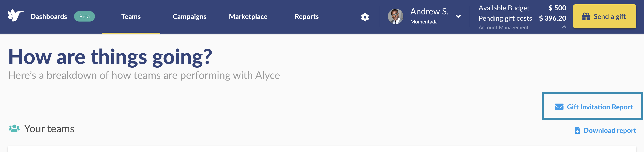The width and height of the screenshot is (644, 152).
Task: Click the Alyce bird logo
Action: [x=15, y=16]
